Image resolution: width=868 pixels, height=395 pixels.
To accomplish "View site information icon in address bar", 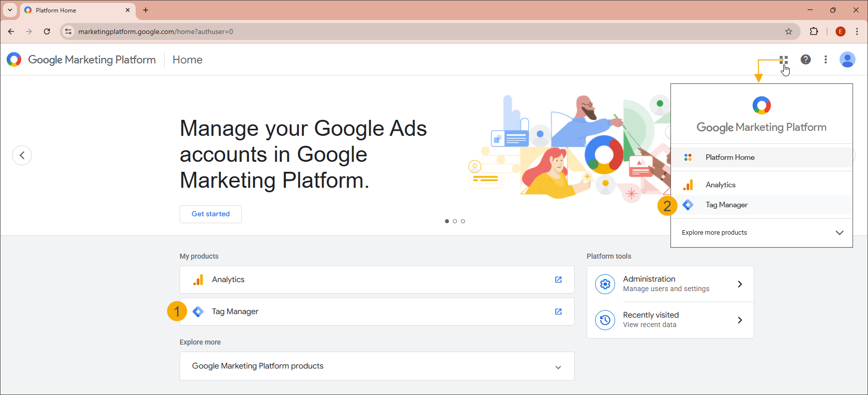I will pyautogui.click(x=68, y=31).
